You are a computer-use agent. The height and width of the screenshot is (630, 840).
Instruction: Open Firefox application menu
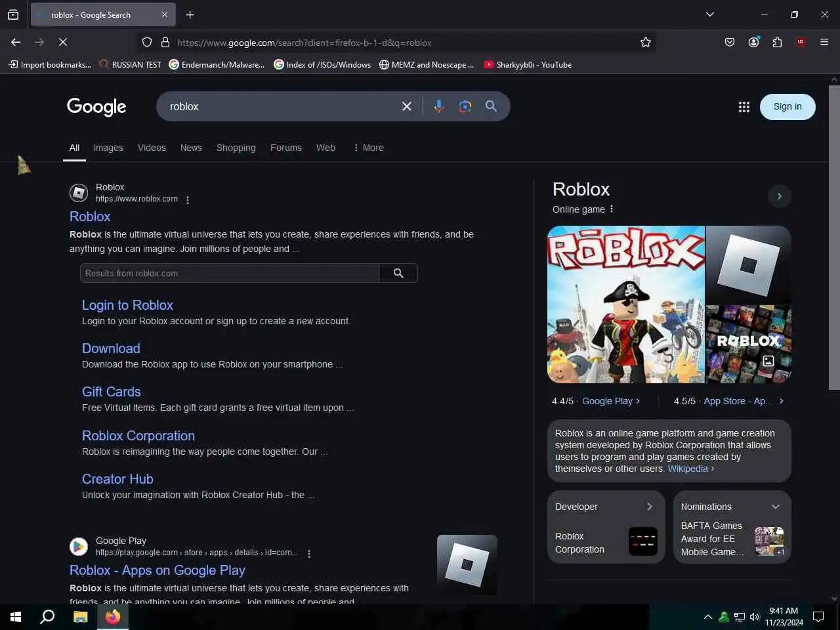[x=824, y=42]
